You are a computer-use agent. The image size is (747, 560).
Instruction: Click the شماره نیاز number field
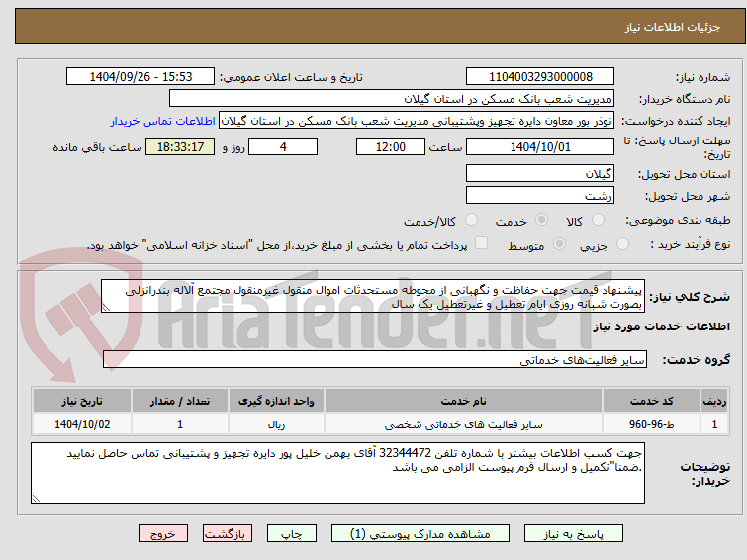coord(540,77)
